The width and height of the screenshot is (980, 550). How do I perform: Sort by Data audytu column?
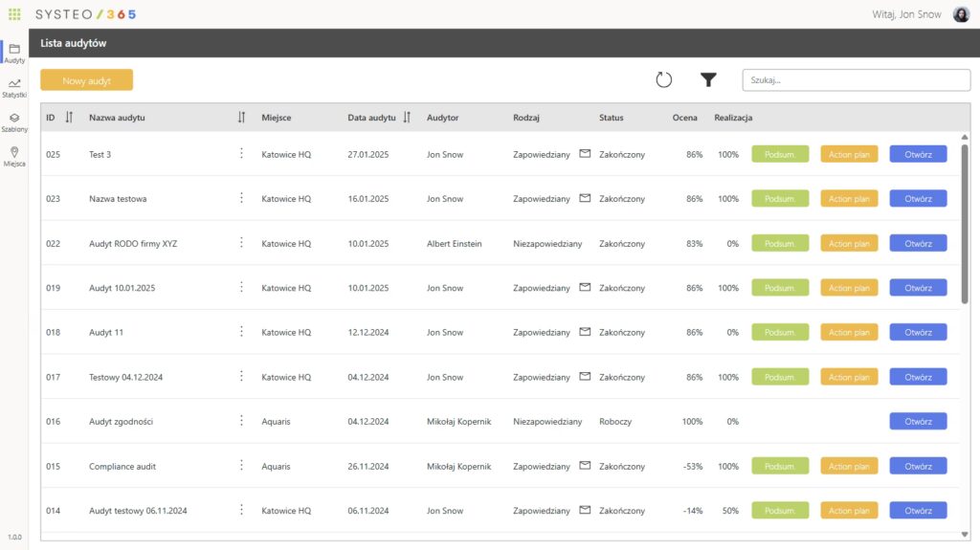[407, 118]
